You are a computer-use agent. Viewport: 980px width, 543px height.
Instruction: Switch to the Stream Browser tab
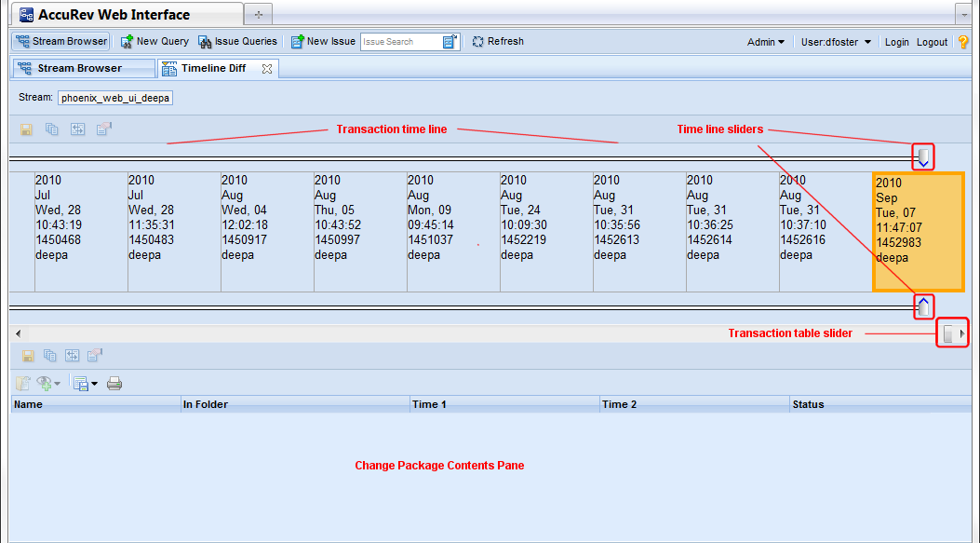pyautogui.click(x=79, y=69)
